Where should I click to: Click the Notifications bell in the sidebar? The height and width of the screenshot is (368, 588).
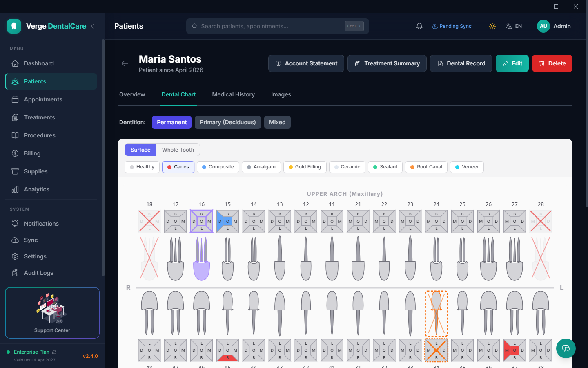[x=15, y=224]
